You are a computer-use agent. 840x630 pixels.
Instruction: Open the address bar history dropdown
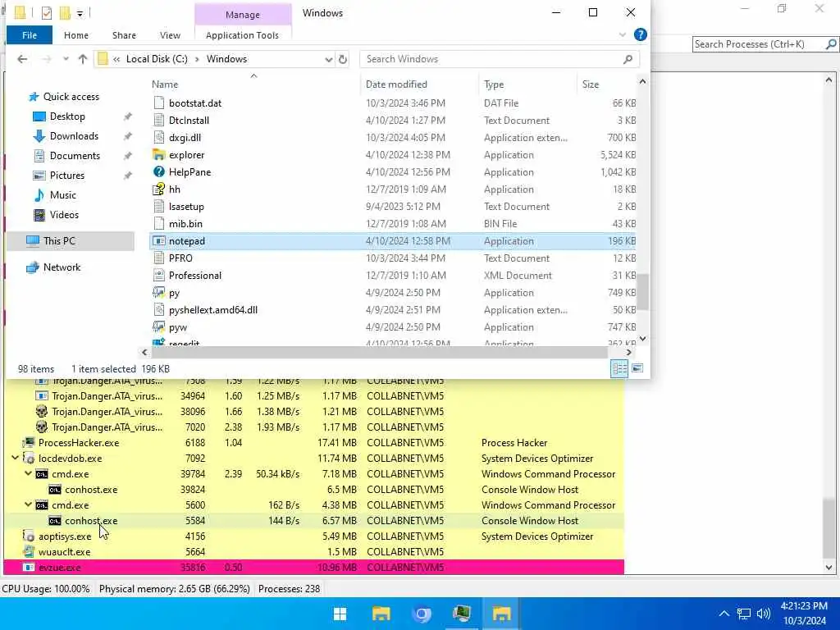pos(328,59)
